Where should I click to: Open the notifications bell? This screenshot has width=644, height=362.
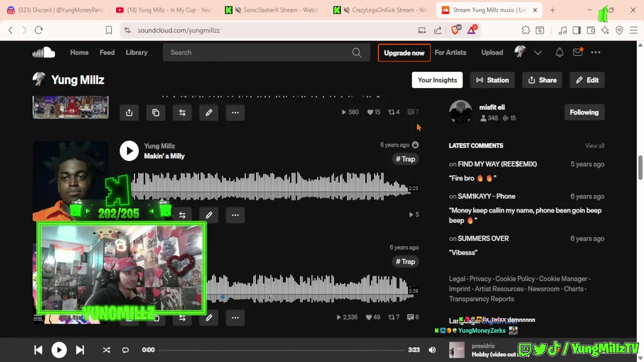tap(559, 52)
